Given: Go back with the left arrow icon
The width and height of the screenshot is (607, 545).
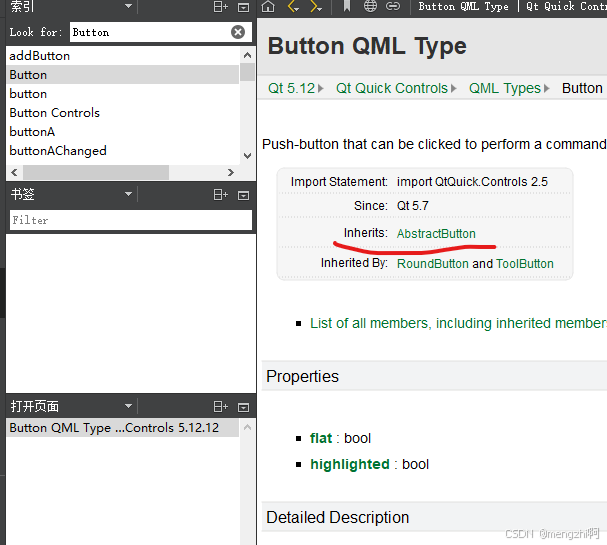Looking at the screenshot, I should point(293,6).
